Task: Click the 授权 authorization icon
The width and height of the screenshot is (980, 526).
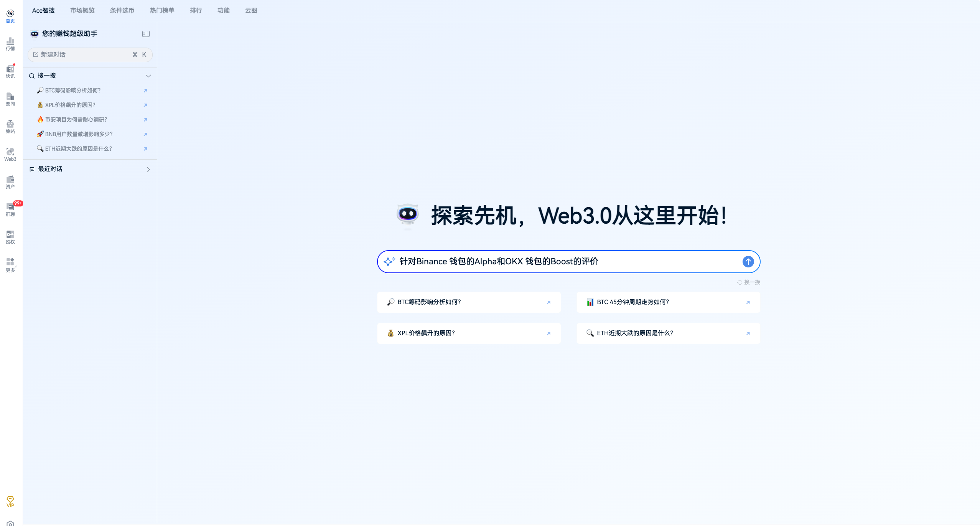Action: (10, 237)
